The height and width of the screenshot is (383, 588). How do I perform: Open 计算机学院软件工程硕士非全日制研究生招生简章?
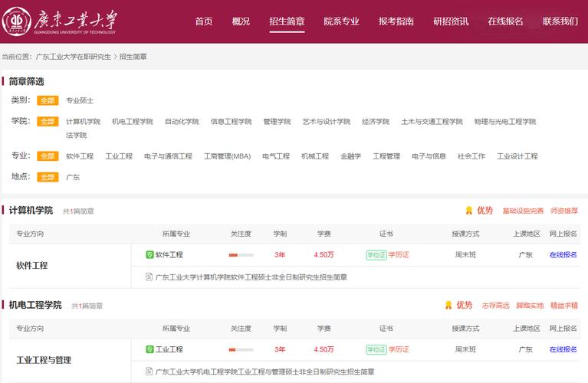click(251, 277)
